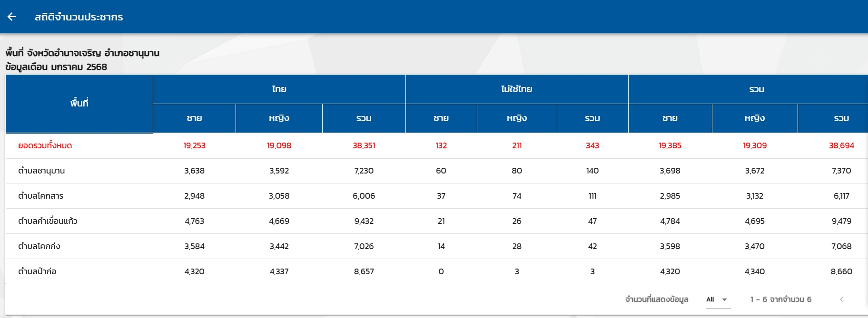The width and height of the screenshot is (868, 318).
Task: Click the non-Thai total cell 343
Action: click(592, 145)
